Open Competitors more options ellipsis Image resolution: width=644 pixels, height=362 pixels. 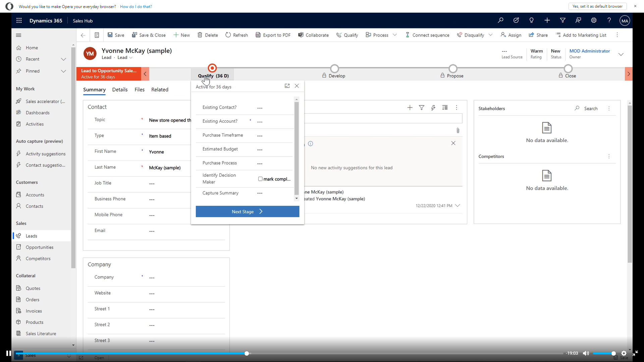click(609, 157)
